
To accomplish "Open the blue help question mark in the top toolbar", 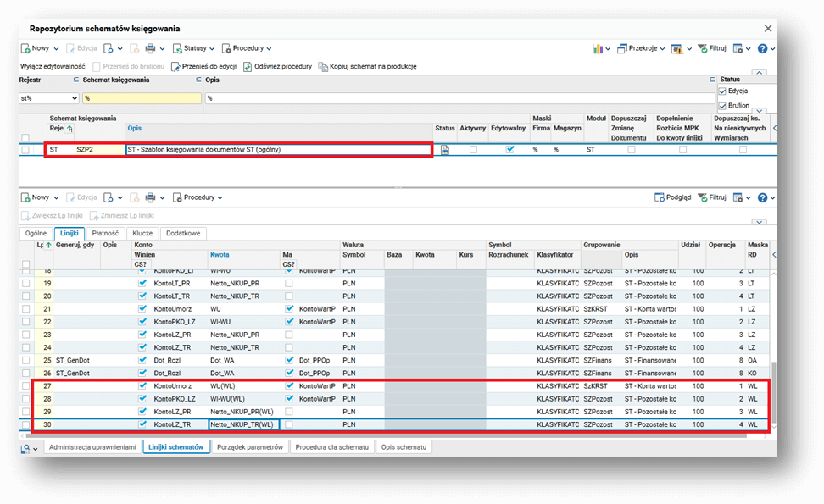I will [761, 49].
